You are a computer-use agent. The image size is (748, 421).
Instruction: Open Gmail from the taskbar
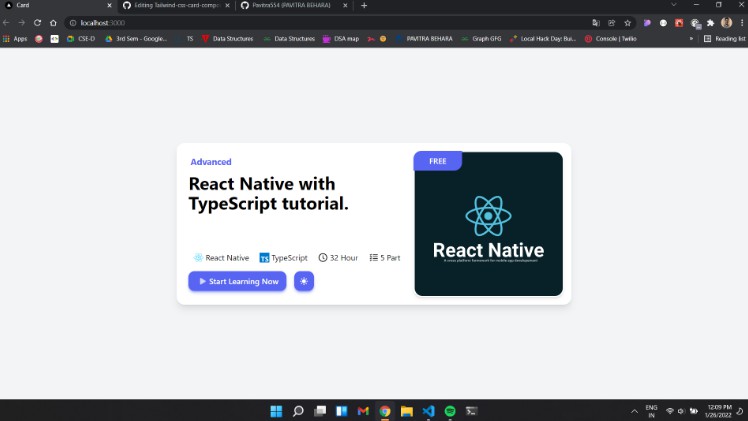(x=363, y=411)
